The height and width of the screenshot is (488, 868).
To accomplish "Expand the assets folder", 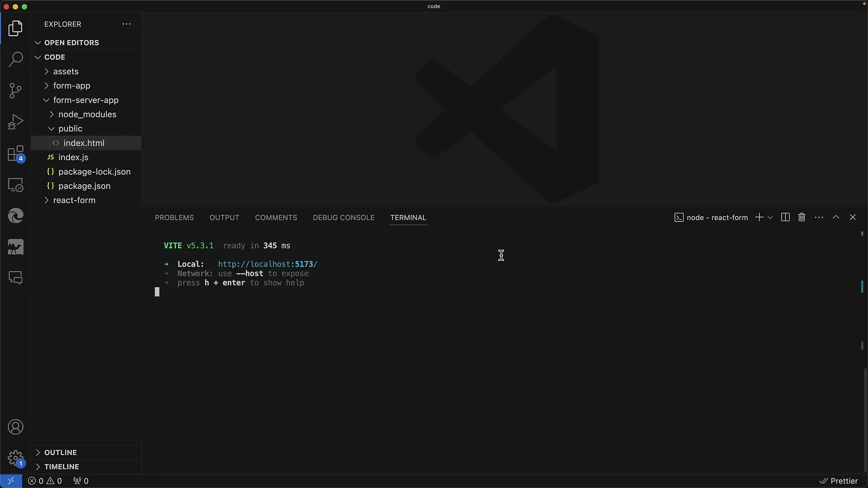I will [x=47, y=71].
